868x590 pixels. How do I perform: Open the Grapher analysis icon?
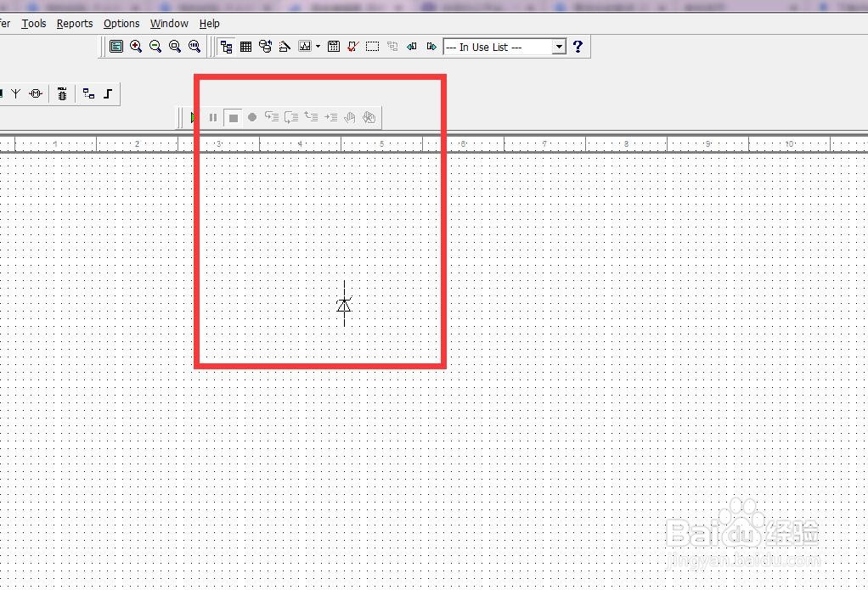pos(304,47)
